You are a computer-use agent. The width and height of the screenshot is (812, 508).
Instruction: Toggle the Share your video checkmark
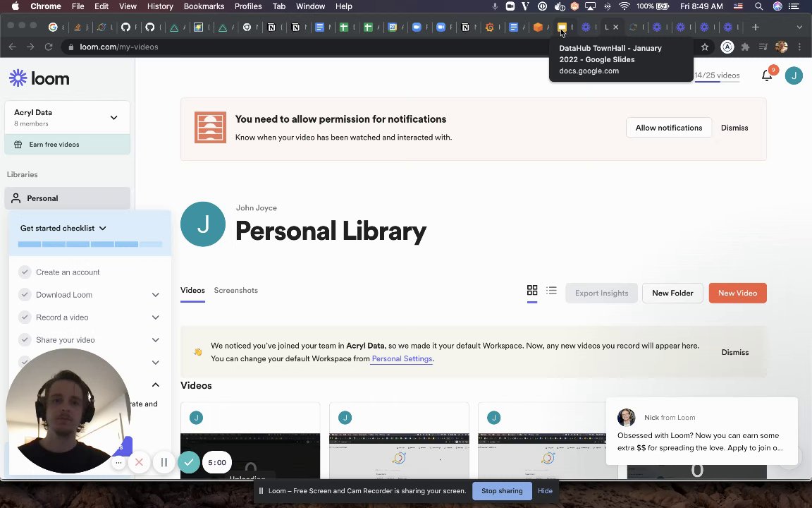tap(25, 340)
